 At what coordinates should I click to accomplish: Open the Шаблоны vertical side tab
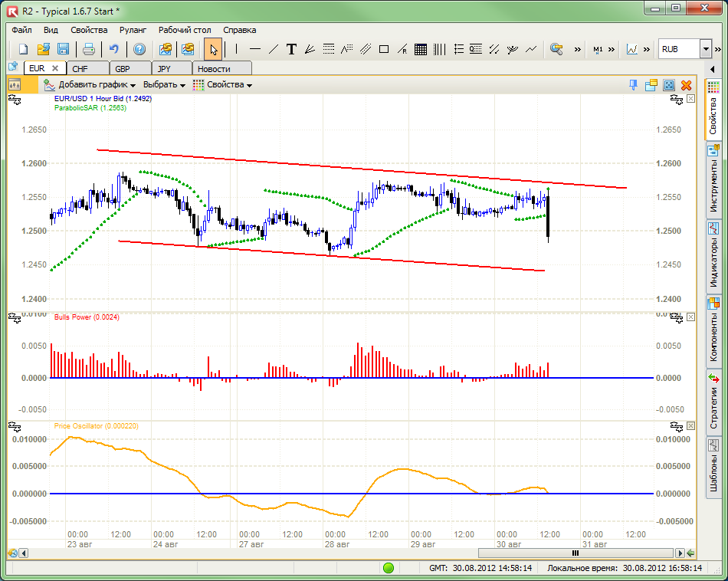click(713, 468)
